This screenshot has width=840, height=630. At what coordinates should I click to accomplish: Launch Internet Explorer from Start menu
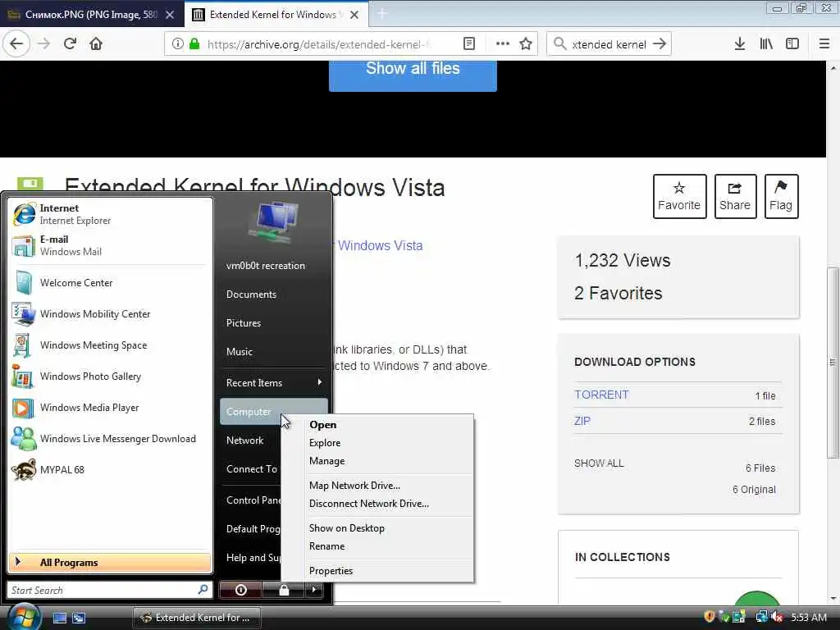coord(112,214)
